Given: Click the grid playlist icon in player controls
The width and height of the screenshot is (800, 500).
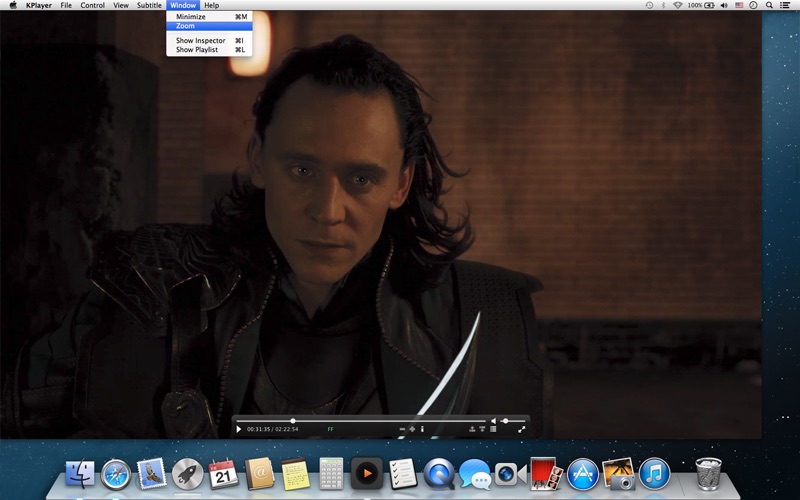Looking at the screenshot, I should tap(493, 429).
